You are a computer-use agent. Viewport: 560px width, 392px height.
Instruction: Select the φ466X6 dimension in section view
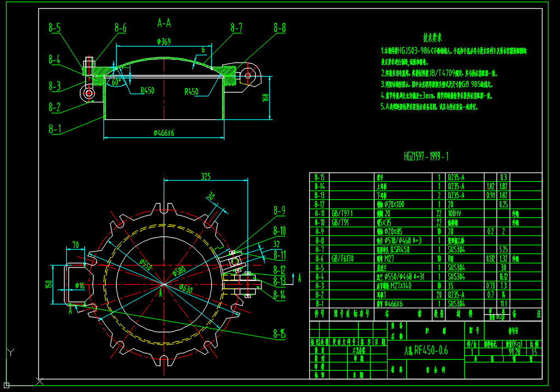[164, 132]
